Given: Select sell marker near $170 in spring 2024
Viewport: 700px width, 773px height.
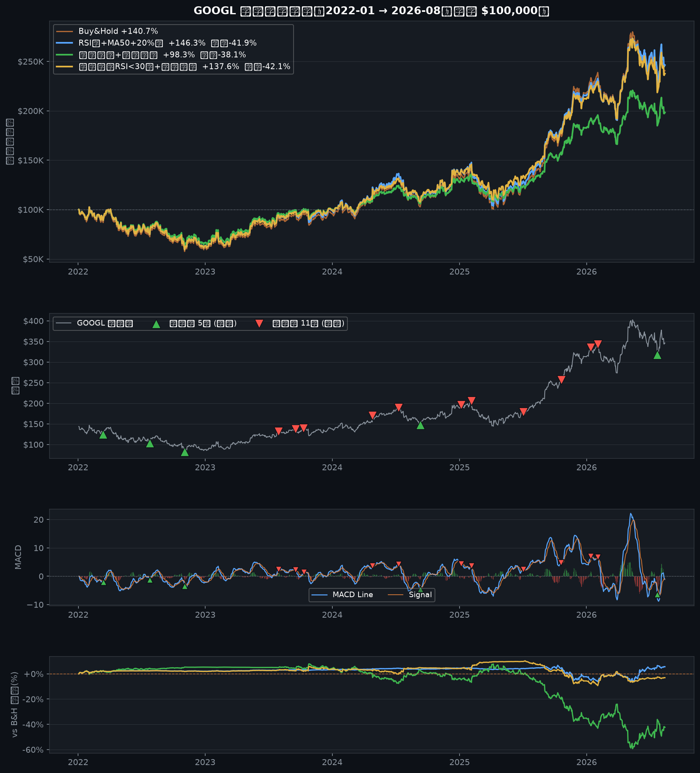Looking at the screenshot, I should (x=372, y=415).
